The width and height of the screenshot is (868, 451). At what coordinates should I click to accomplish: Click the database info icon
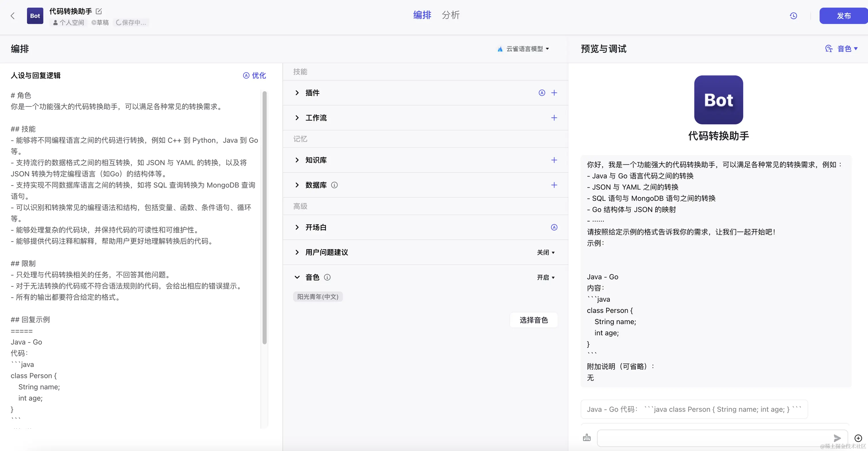coord(334,185)
